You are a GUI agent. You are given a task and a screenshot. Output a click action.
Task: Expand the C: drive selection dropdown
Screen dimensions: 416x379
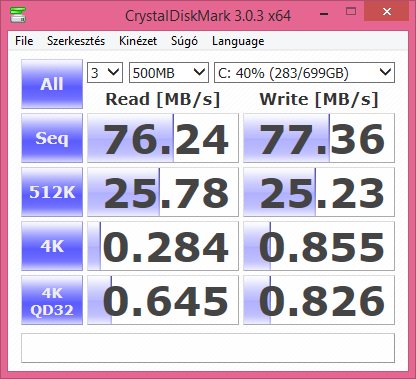point(304,72)
